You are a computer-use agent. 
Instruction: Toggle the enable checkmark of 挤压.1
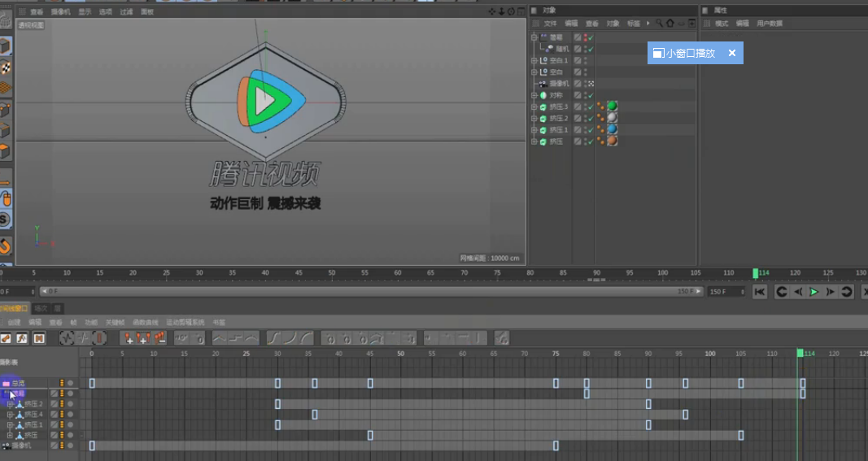(x=591, y=130)
